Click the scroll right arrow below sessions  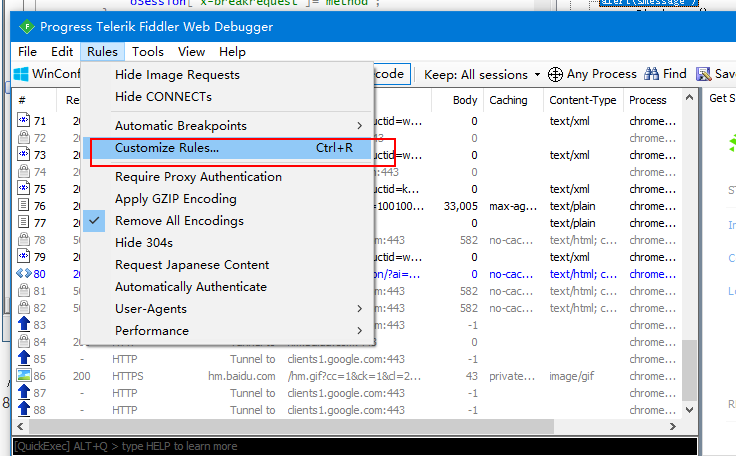673,426
